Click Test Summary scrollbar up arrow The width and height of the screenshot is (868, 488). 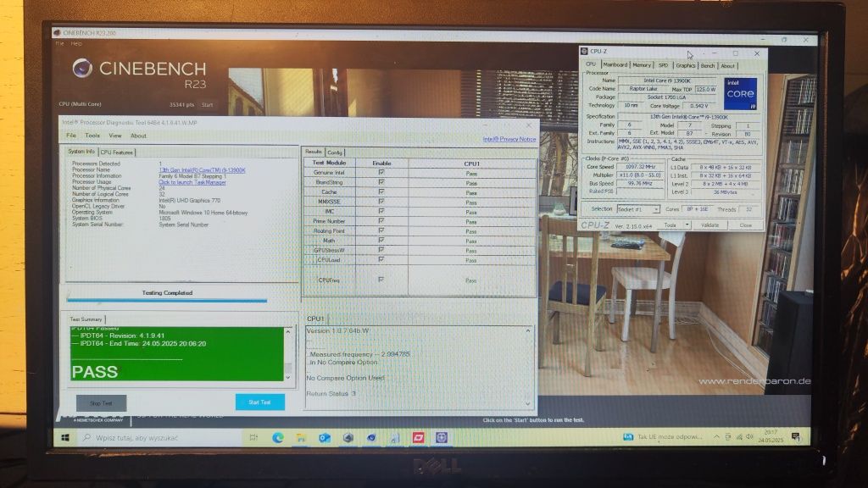pos(288,331)
